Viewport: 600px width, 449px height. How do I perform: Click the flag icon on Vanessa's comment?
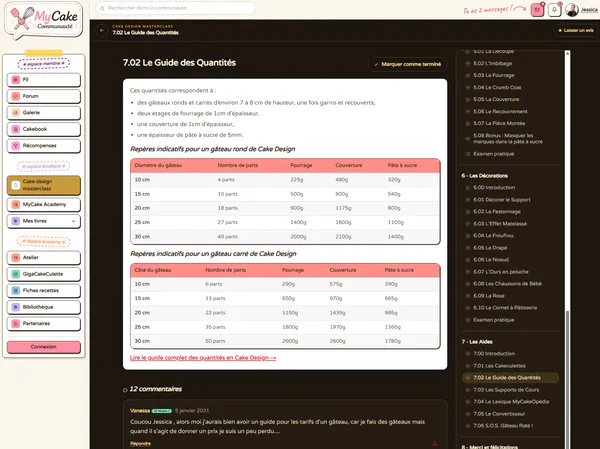435,443
